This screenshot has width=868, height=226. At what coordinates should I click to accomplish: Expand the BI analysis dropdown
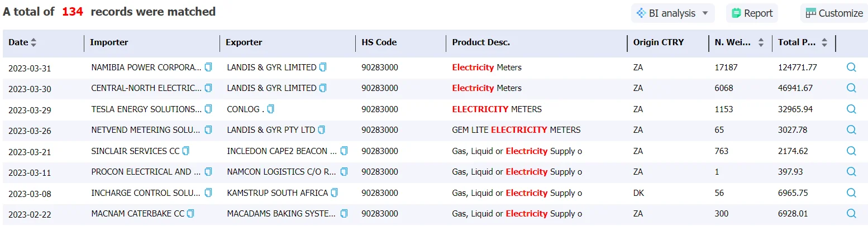[673, 13]
